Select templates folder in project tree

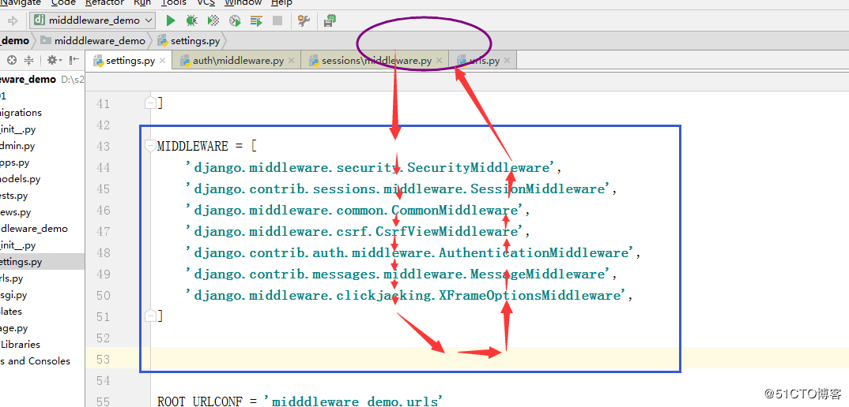(11, 312)
